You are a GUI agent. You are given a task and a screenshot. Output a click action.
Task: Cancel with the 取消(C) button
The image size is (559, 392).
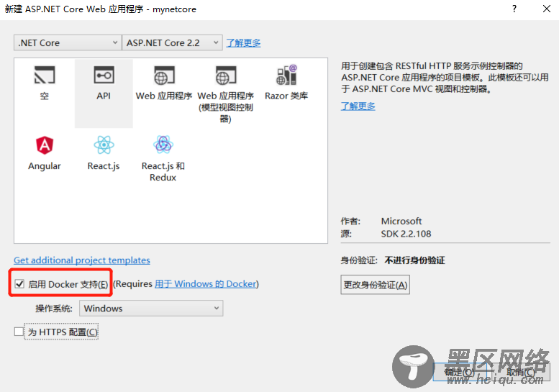521,372
